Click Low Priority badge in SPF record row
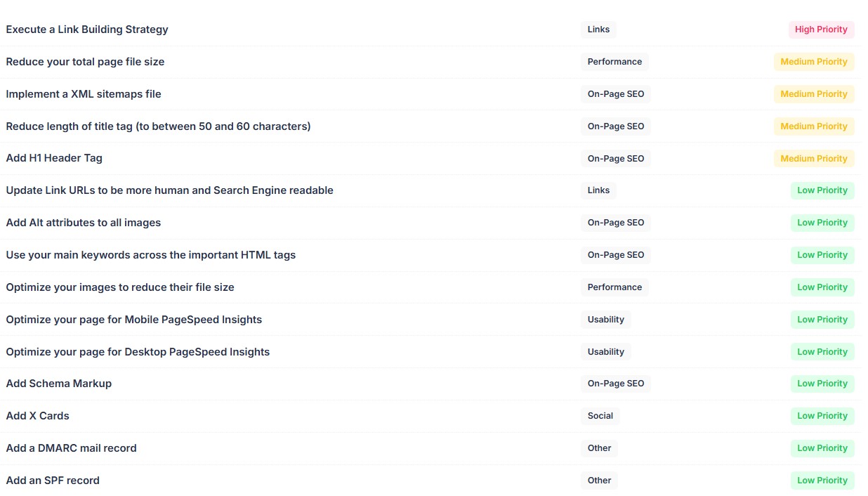 (x=822, y=481)
